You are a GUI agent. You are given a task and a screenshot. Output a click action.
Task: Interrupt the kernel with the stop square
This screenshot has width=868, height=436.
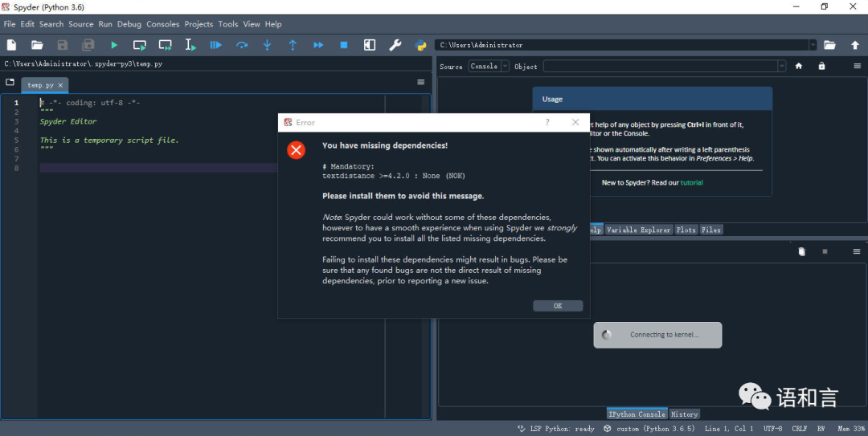pyautogui.click(x=825, y=251)
